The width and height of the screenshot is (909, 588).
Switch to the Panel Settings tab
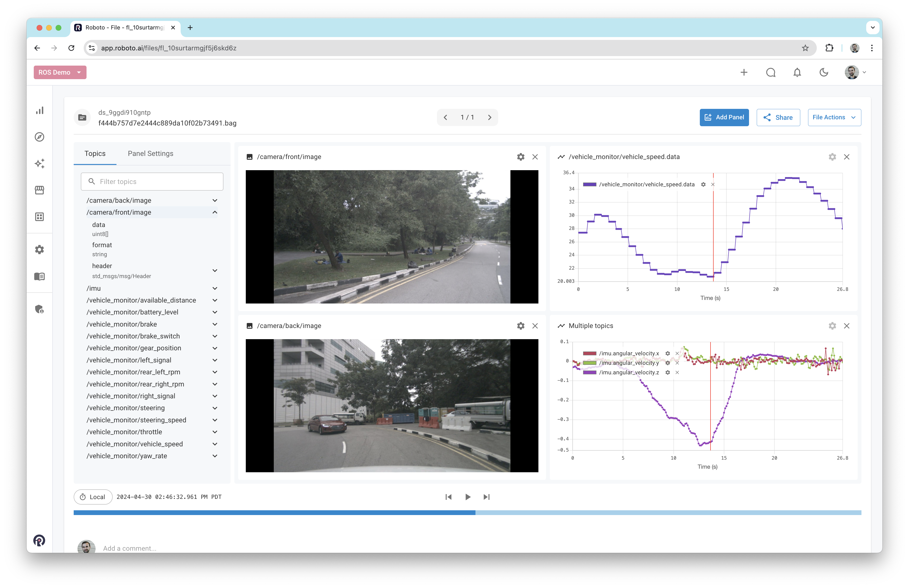point(150,154)
